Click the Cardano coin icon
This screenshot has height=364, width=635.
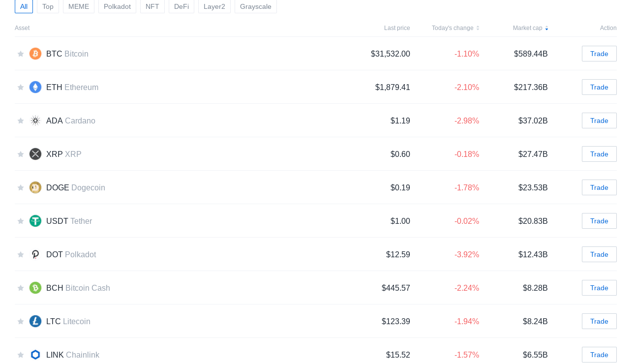point(35,121)
